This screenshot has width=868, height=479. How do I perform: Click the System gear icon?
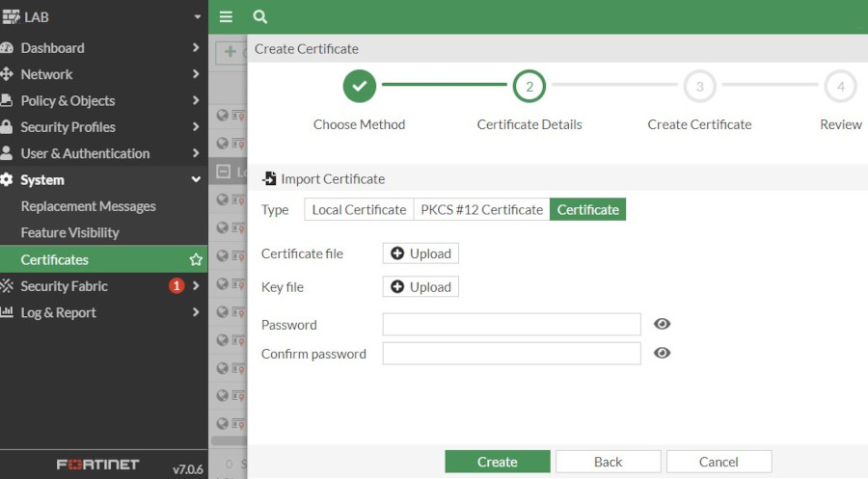[7, 180]
